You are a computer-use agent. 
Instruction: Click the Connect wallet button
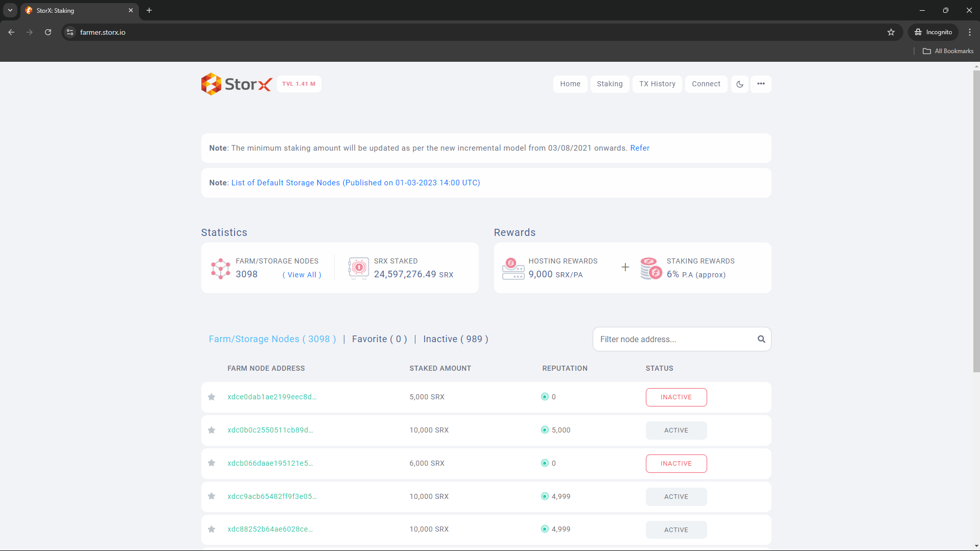click(x=706, y=84)
